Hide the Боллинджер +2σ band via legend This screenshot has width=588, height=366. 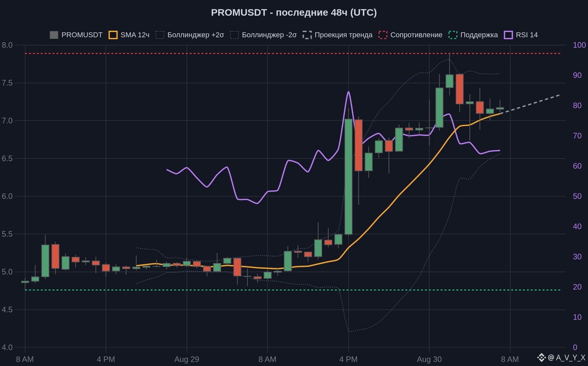[x=190, y=35]
